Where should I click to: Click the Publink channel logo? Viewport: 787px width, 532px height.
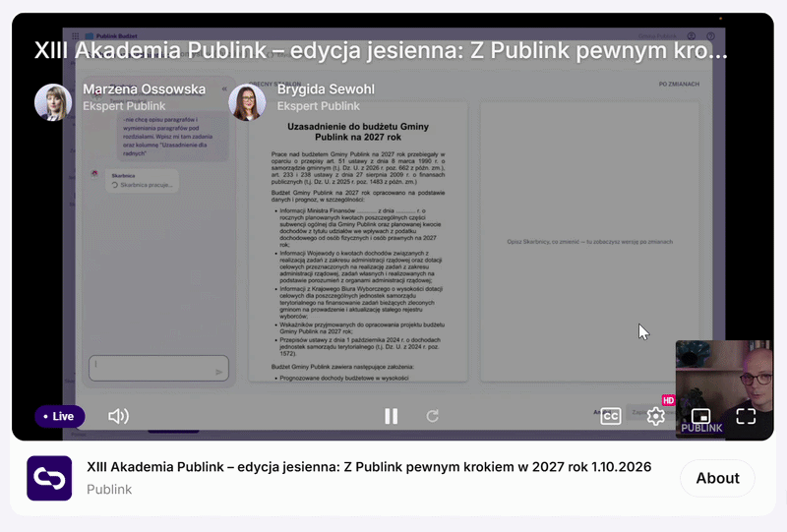49,478
